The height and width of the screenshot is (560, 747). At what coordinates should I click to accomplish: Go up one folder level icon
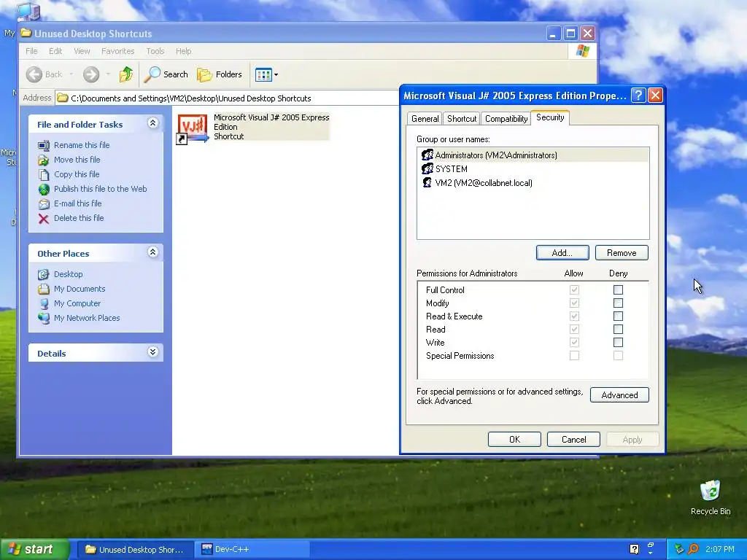click(x=126, y=74)
